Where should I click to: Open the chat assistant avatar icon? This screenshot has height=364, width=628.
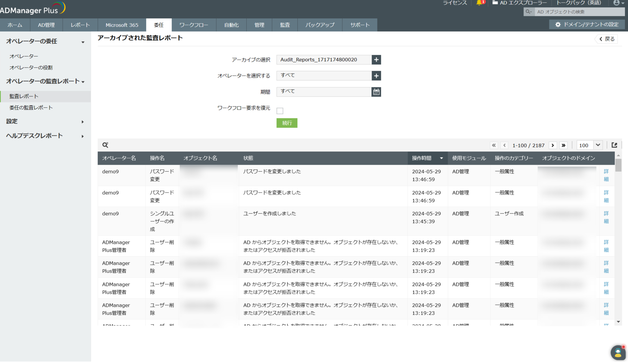618,353
